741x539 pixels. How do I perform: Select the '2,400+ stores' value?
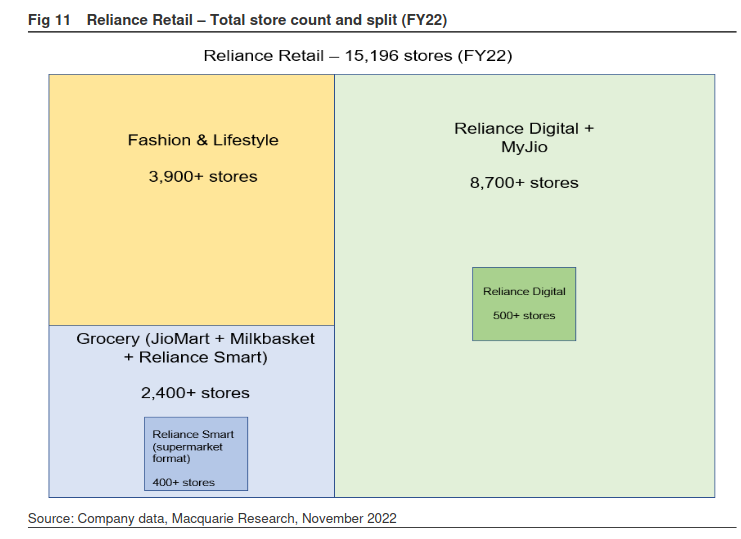(195, 393)
